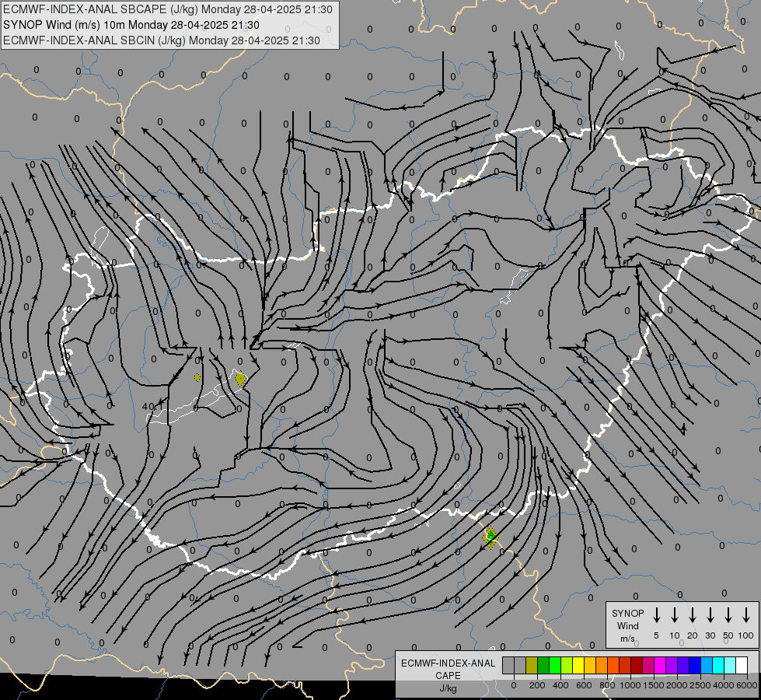Click the wind arrow above 5 m/s
761x700 pixels.
coord(656,615)
